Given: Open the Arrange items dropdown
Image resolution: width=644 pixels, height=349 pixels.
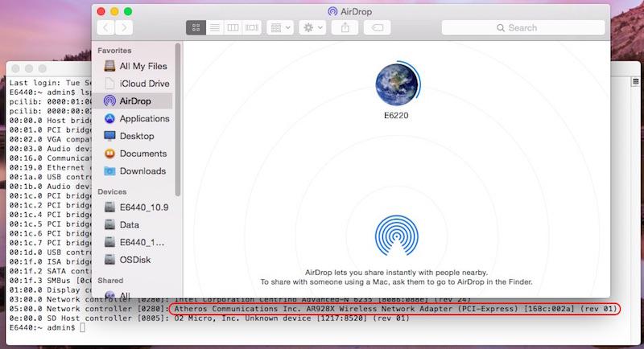Looking at the screenshot, I should 279,27.
